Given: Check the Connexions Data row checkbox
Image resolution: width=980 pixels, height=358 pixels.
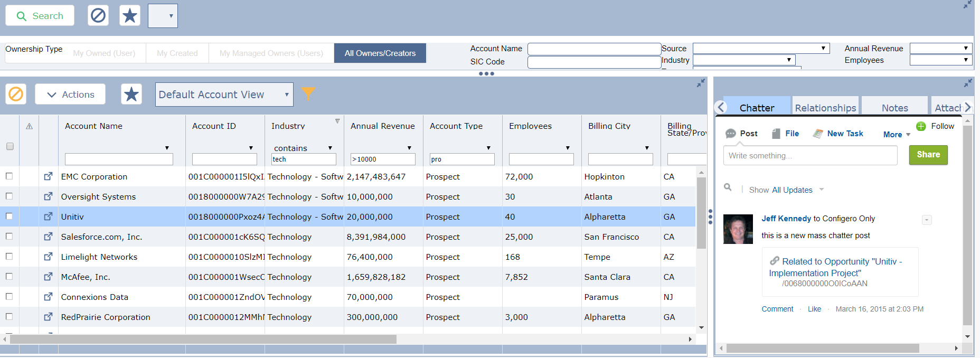Looking at the screenshot, I should (9, 296).
